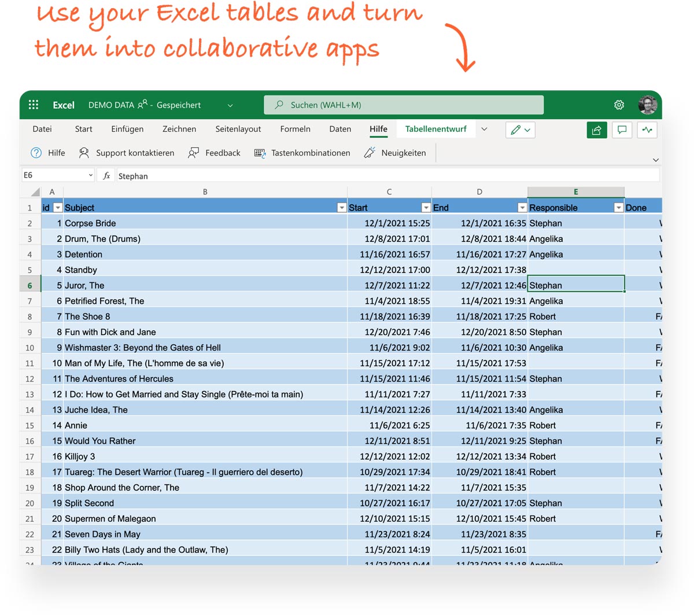Click the workbook statistics icon
The image size is (694, 616).
point(647,130)
